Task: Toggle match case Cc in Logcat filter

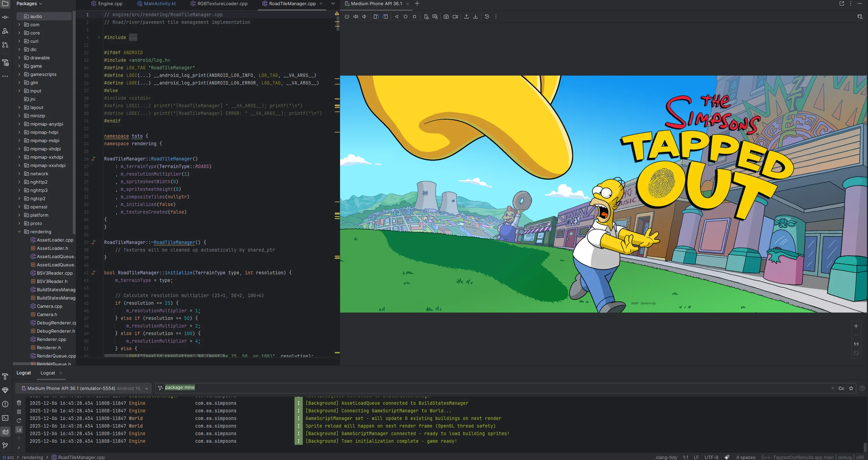Action: 841,388
